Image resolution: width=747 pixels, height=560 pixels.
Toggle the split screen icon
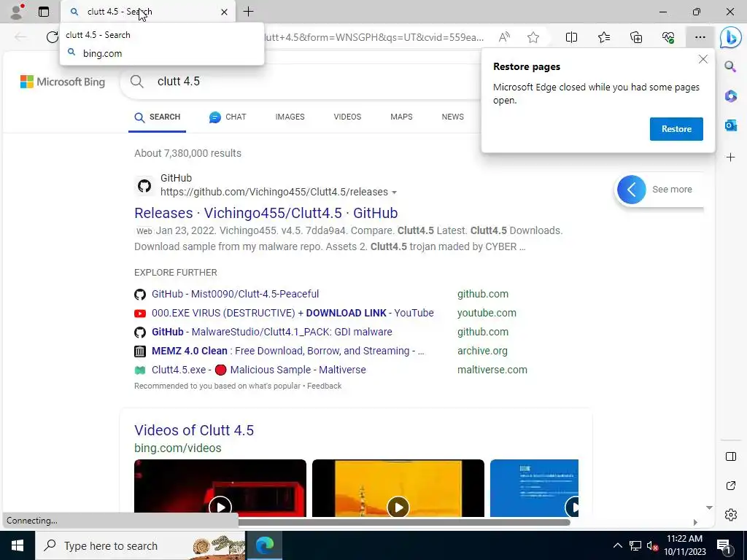pyautogui.click(x=571, y=37)
